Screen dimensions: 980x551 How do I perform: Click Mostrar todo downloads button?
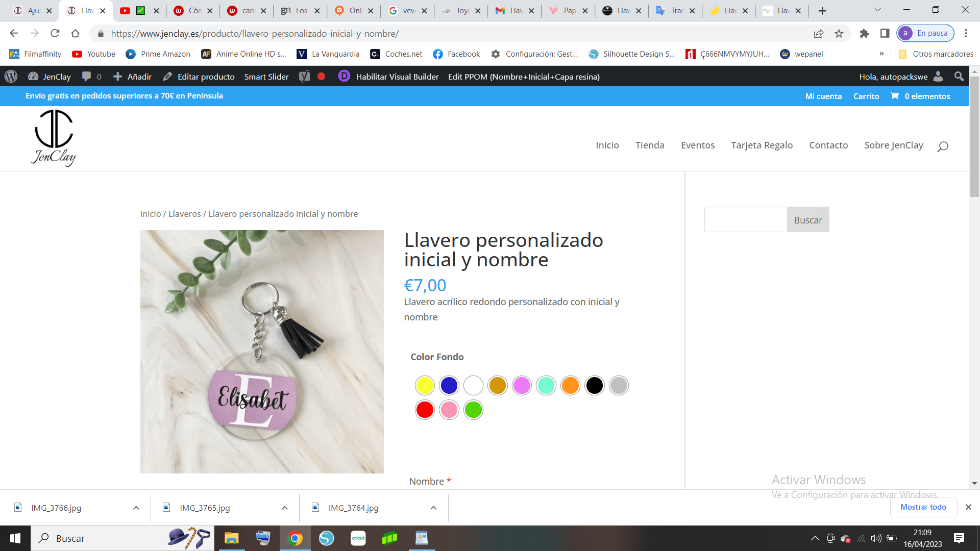point(923,507)
